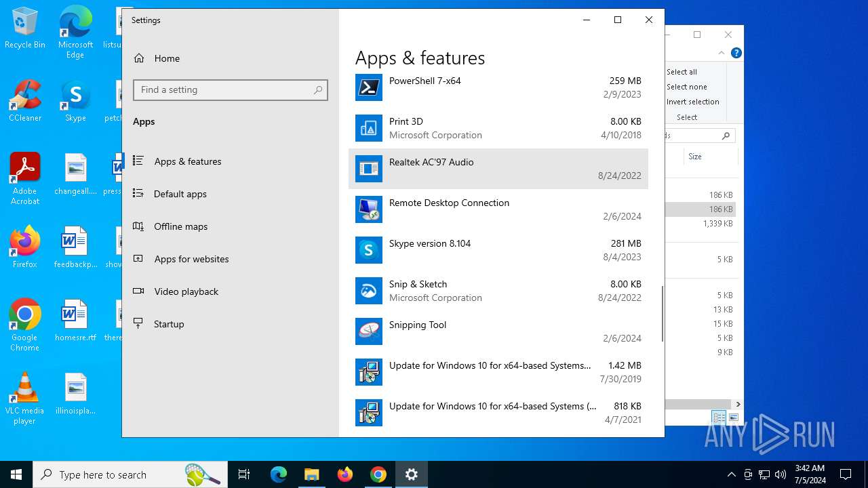Open Skype desktop shortcut

75,102
